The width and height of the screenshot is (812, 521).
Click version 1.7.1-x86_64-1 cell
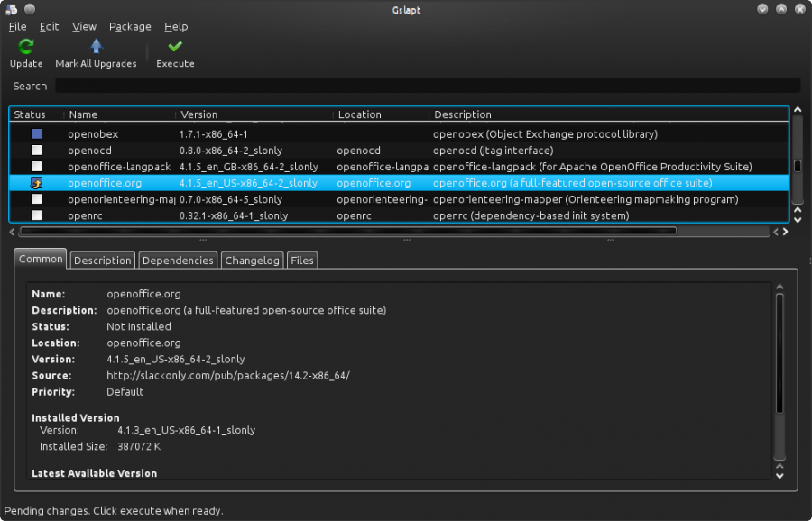[x=213, y=134]
